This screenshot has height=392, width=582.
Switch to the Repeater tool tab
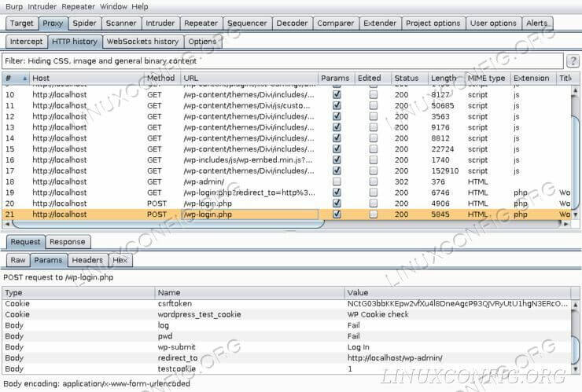click(x=201, y=23)
